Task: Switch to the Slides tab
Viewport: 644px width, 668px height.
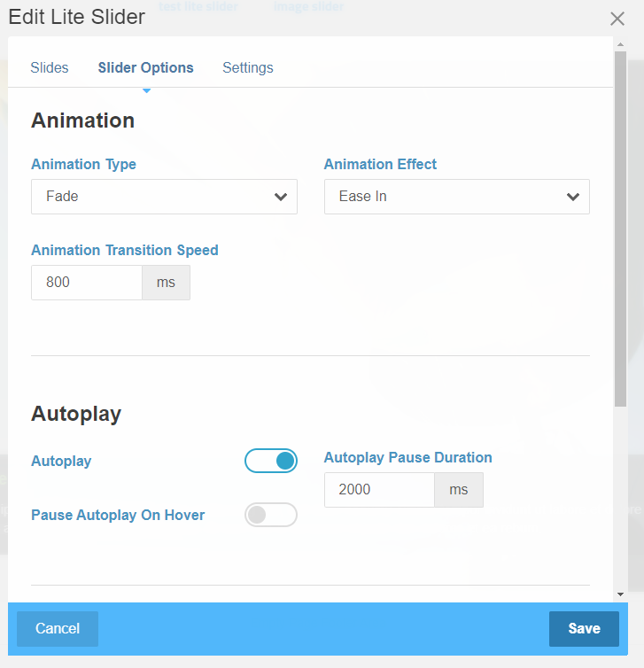Action: pyautogui.click(x=50, y=67)
